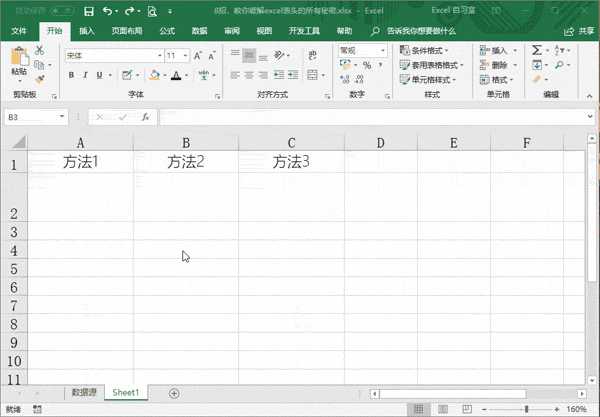The height and width of the screenshot is (417, 600).
Task: Toggle Italic formatting
Action: [85, 75]
